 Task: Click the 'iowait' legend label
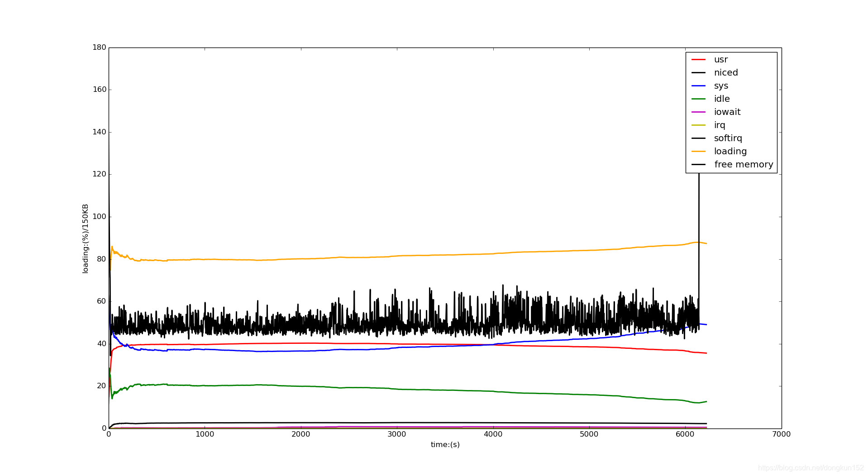pos(727,112)
